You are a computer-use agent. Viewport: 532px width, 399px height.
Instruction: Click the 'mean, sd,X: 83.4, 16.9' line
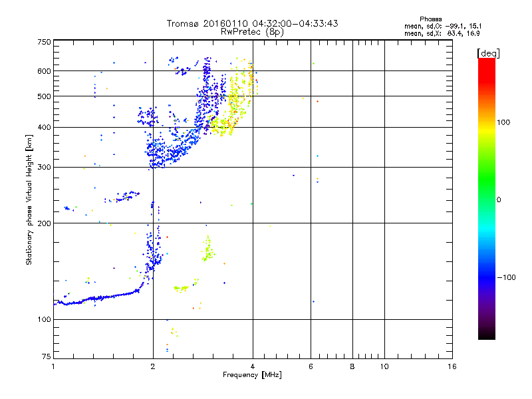tap(442, 33)
